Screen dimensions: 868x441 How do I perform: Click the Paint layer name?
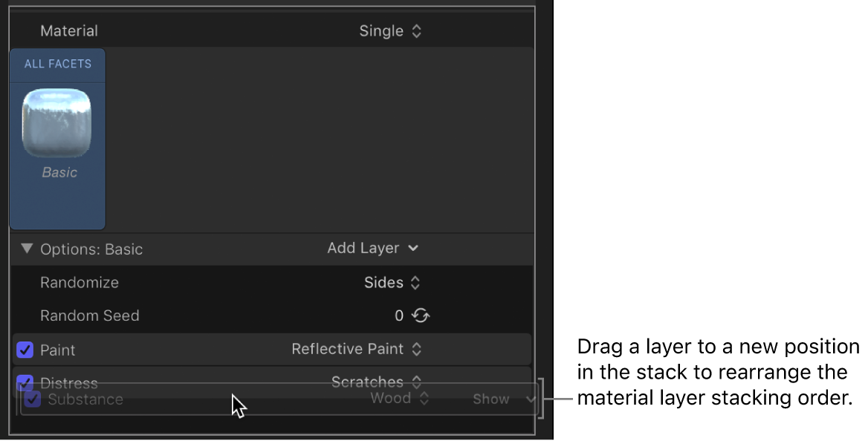pyautogui.click(x=58, y=349)
